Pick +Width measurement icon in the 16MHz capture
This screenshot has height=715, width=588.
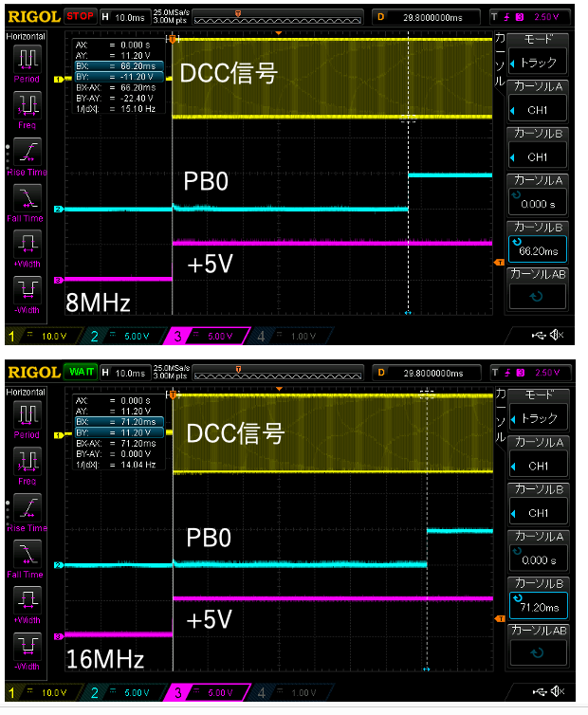(28, 600)
